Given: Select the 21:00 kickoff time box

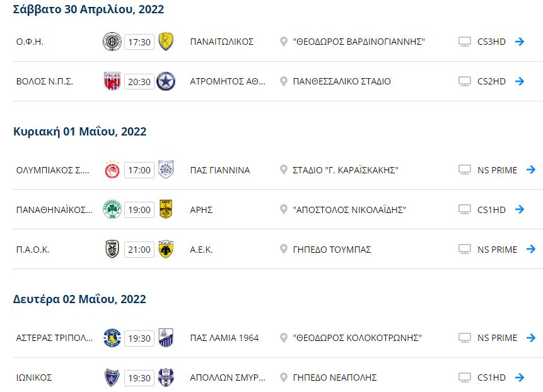Looking at the screenshot, I should (139, 250).
